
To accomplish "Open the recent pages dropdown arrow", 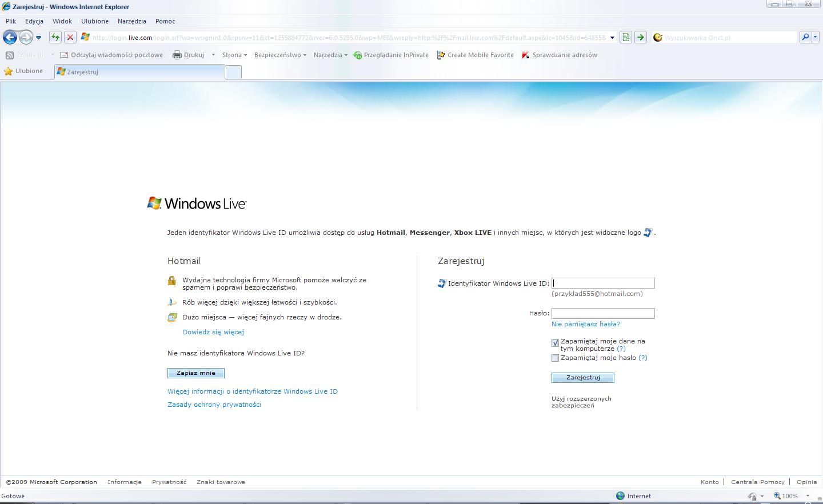I will [38, 38].
